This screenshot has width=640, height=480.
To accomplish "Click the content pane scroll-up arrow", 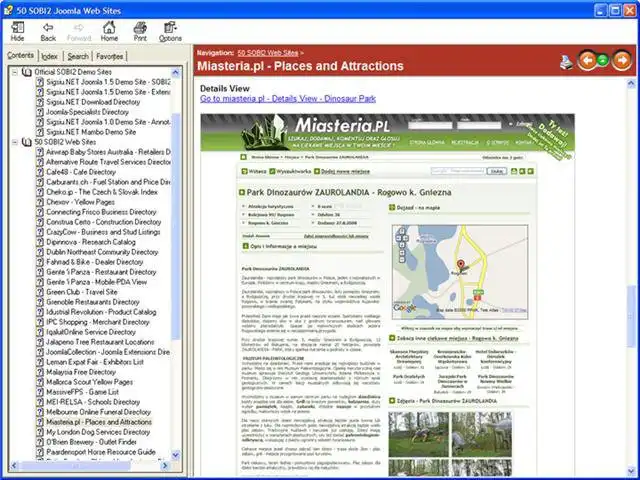I will (631, 84).
